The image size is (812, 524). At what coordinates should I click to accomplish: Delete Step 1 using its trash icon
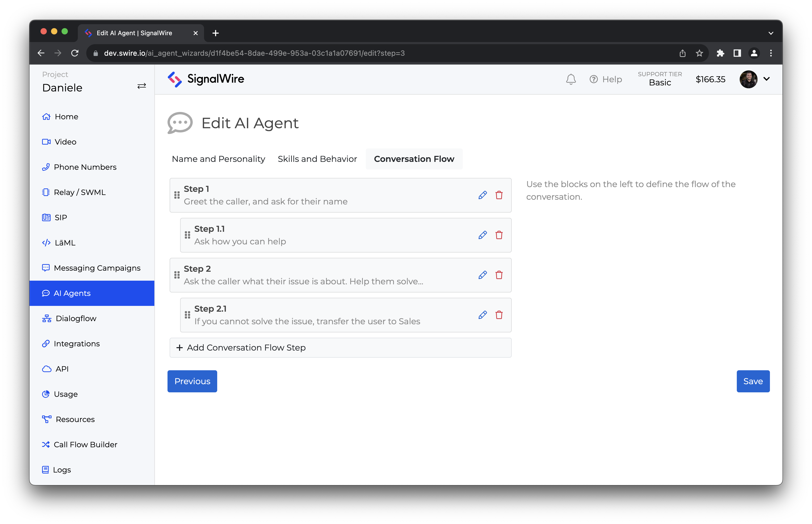tap(499, 195)
